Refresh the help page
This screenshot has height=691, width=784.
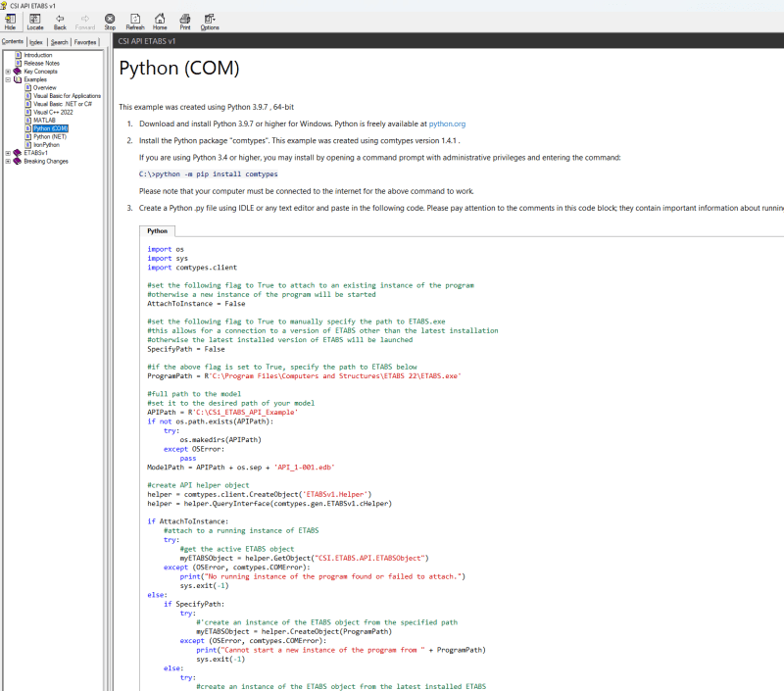[135, 22]
